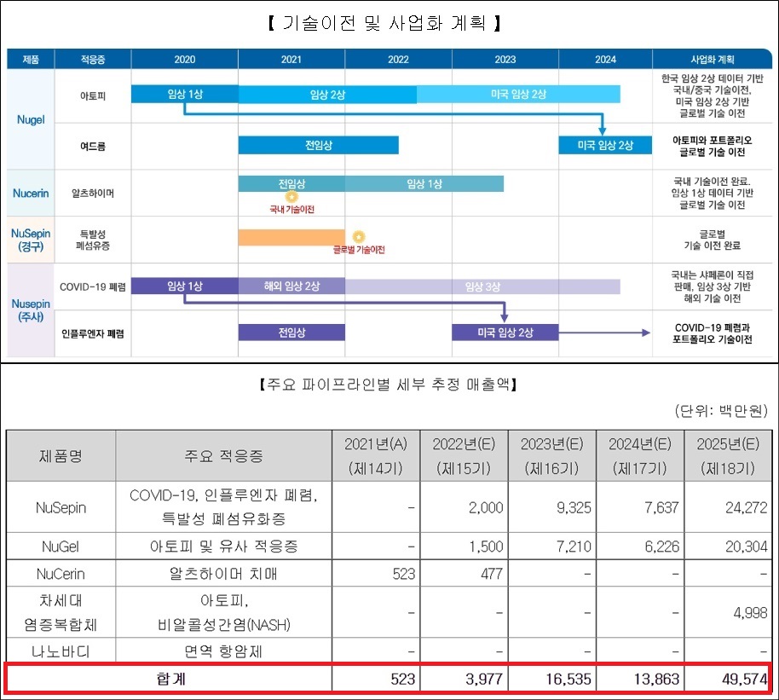The image size is (779, 700).
Task: Click the 나노바디 row name
Action: (61, 651)
